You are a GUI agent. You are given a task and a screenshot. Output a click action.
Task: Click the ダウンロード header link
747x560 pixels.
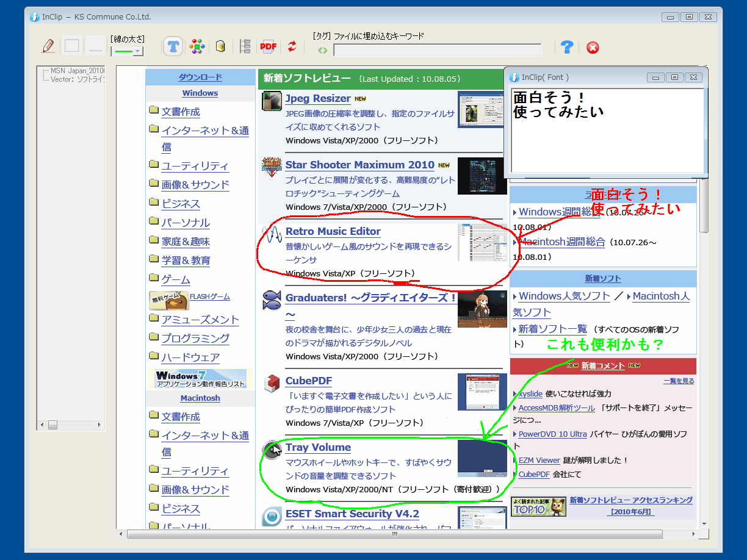(200, 77)
